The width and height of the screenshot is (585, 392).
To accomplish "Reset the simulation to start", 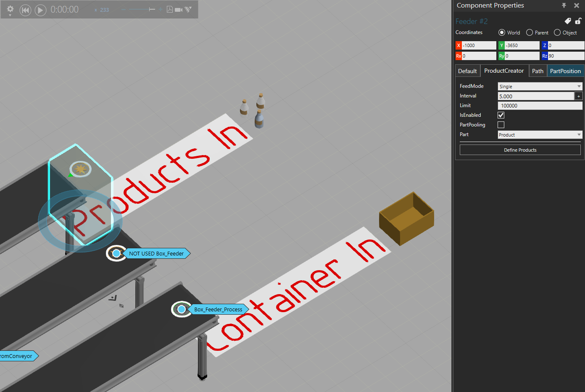I will click(x=25, y=10).
